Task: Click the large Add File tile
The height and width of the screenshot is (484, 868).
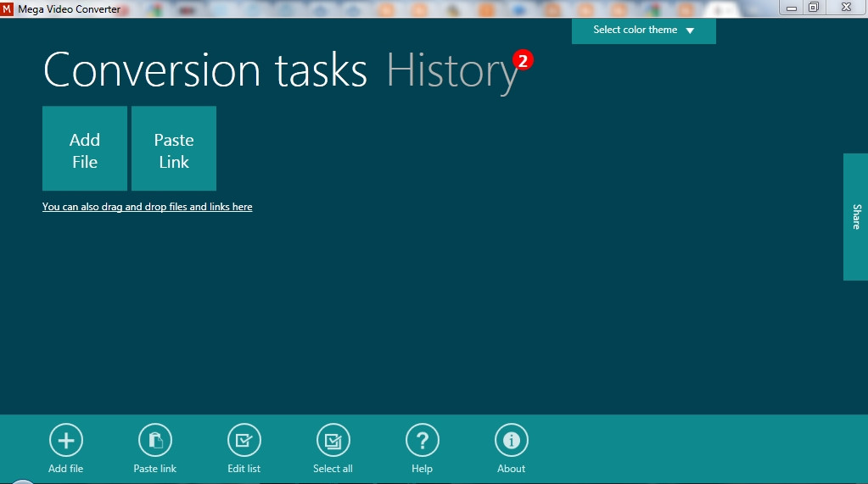Action: point(85,148)
